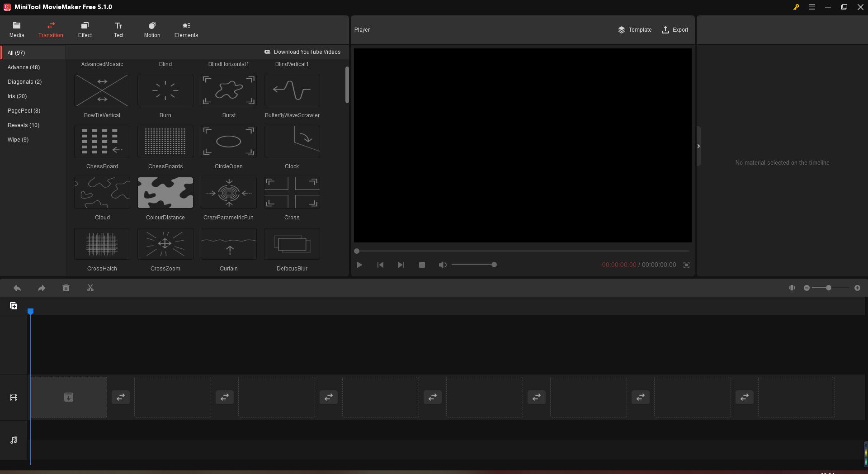Click the blue timeline playhead
This screenshot has width=868, height=474.
pos(30,312)
